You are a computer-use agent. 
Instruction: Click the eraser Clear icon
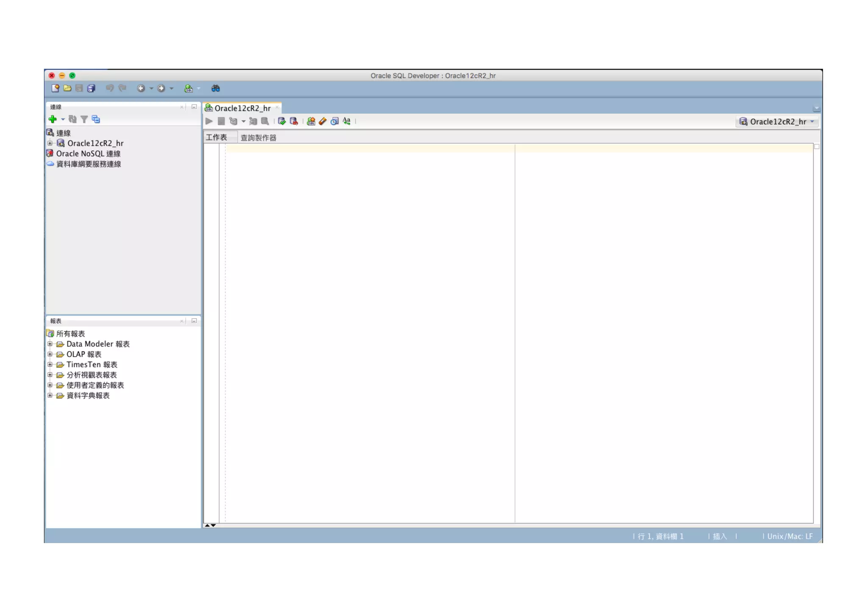click(323, 122)
